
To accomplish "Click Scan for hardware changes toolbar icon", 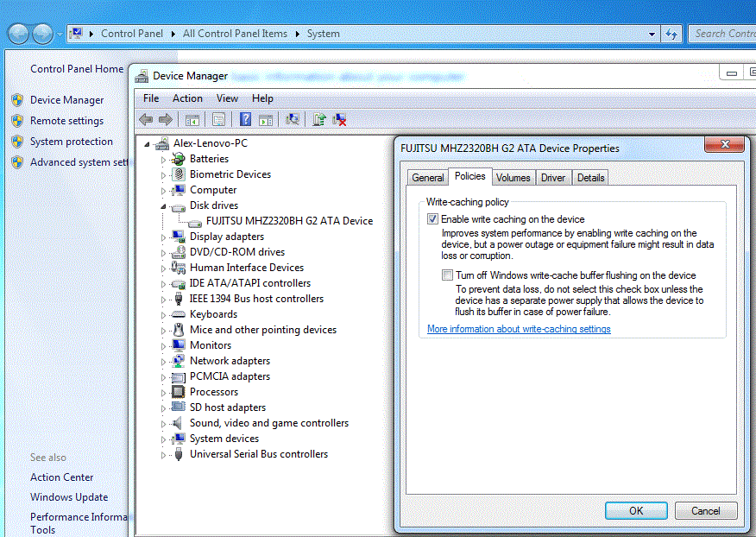I will coord(293,120).
